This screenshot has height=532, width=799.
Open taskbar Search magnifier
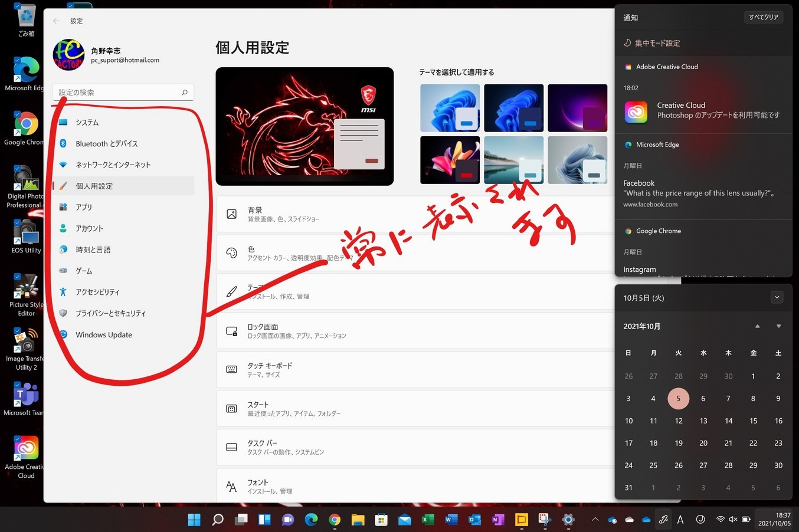click(x=218, y=520)
